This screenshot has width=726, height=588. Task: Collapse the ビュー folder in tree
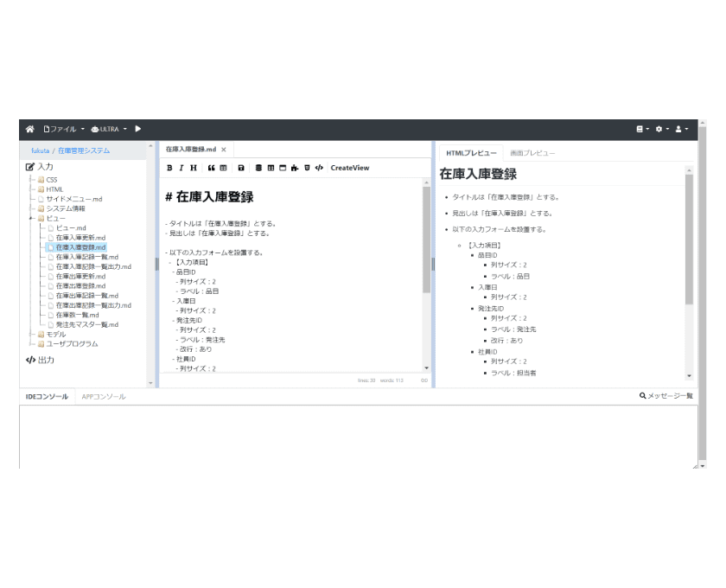click(x=32, y=218)
